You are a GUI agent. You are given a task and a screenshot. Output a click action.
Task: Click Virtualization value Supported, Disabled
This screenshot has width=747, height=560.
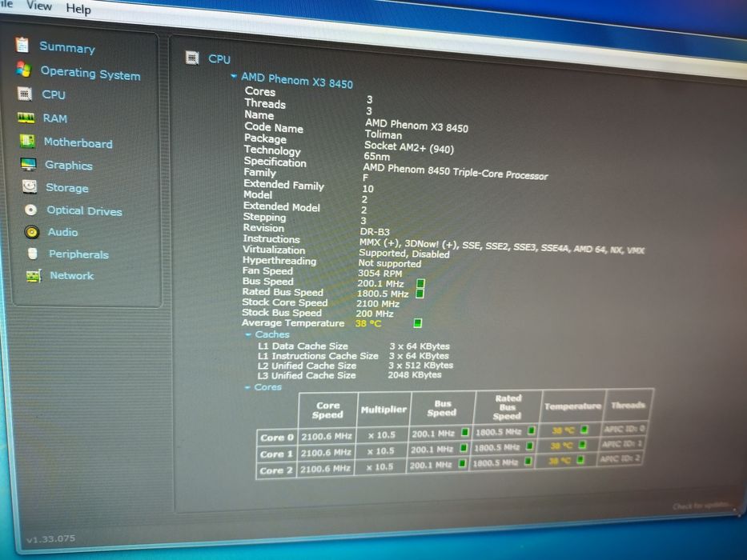tap(404, 254)
